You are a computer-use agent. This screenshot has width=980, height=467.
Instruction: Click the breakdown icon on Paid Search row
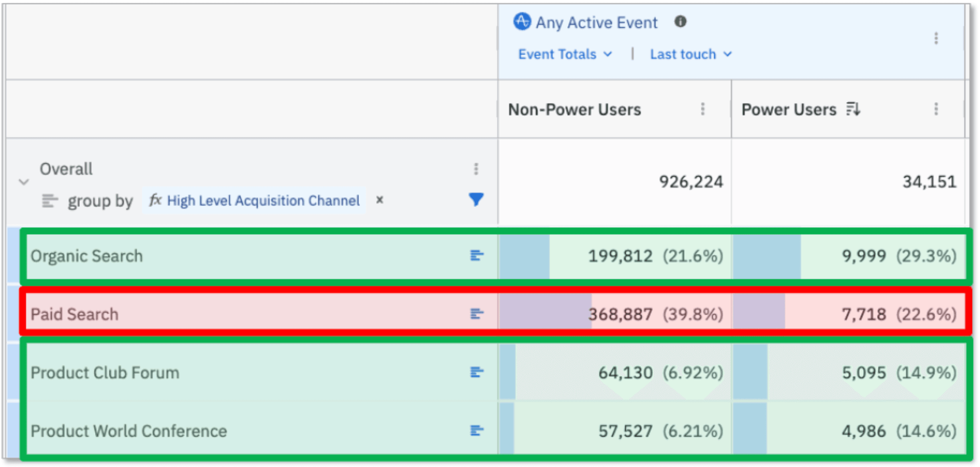[476, 314]
